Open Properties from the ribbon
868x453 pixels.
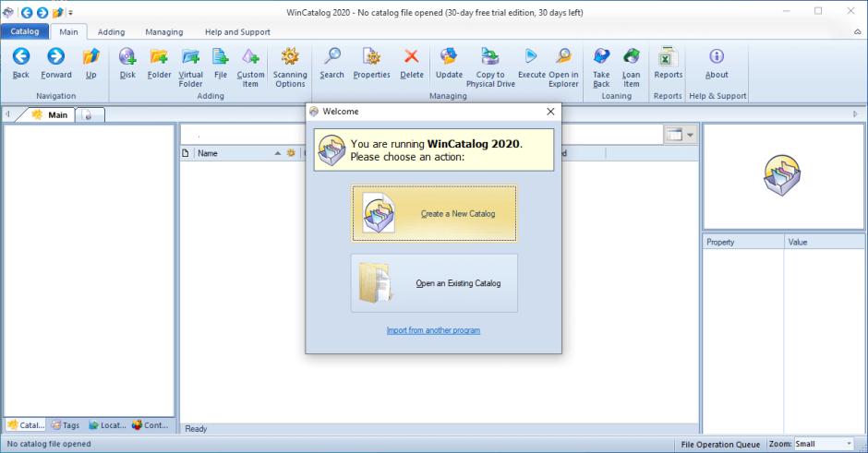click(371, 64)
